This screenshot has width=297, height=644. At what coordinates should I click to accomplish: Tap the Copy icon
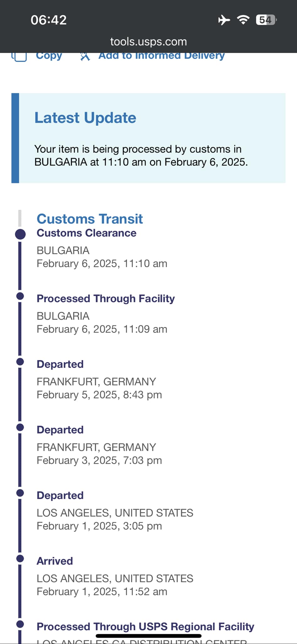pos(19,57)
